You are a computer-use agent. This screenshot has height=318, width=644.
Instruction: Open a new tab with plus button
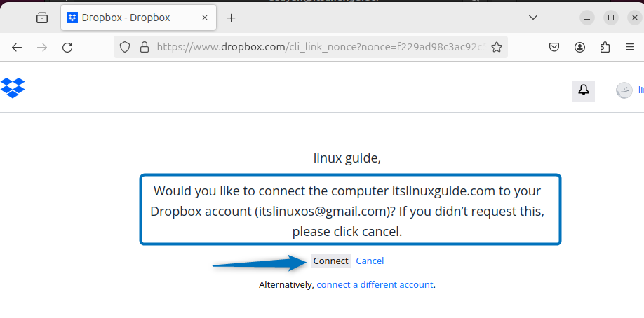click(x=232, y=18)
